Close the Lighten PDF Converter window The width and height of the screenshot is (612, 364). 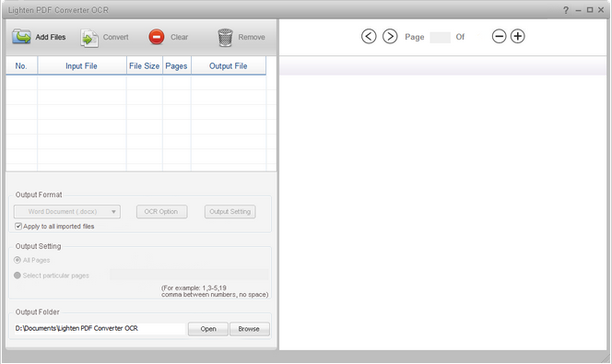pos(601,10)
